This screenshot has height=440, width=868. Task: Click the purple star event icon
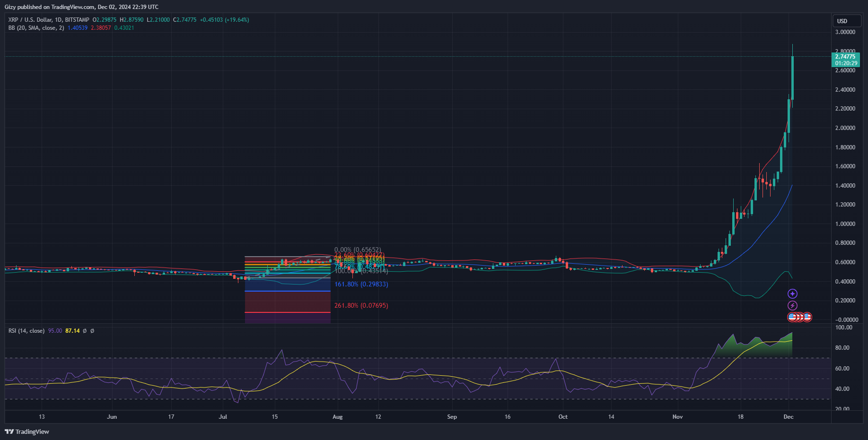tap(792, 293)
